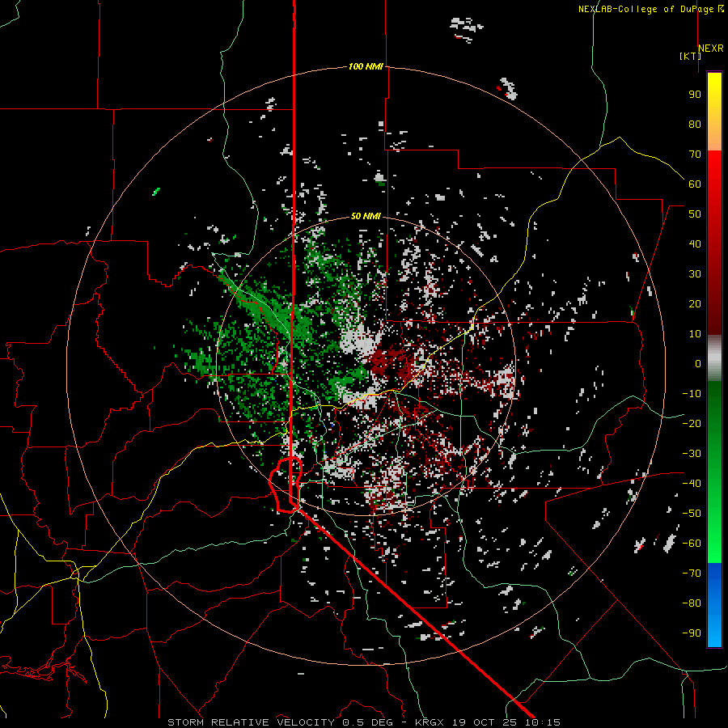Click the "NEXR" label above the scale
Screen dimensions: 728x728
pyautogui.click(x=711, y=49)
